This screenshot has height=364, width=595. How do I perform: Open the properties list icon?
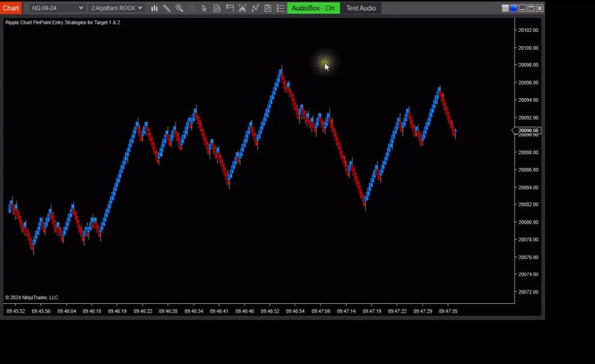point(280,8)
